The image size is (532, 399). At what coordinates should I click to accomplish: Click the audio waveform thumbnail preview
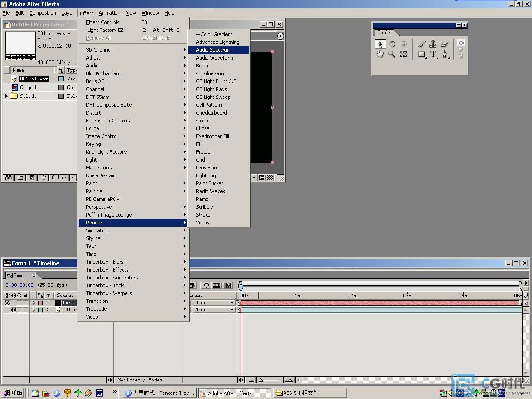(x=20, y=46)
